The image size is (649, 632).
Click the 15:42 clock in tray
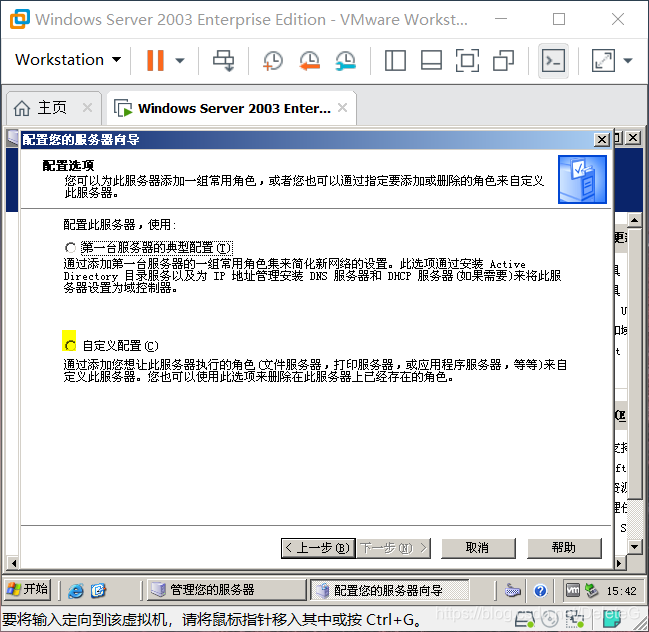pos(621,591)
